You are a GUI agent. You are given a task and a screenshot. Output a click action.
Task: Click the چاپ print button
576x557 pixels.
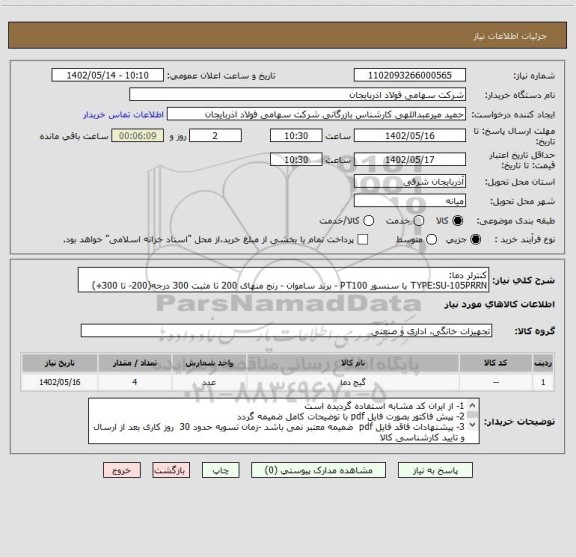tap(220, 470)
